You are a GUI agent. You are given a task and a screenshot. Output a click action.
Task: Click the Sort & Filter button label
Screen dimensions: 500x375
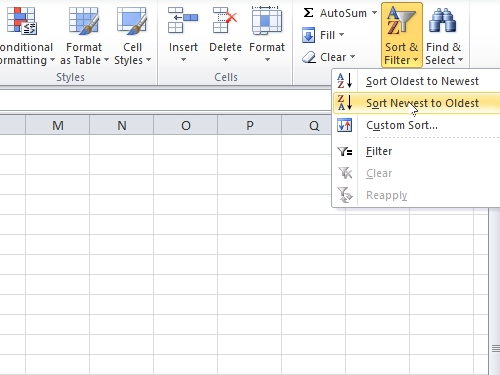pos(401,54)
